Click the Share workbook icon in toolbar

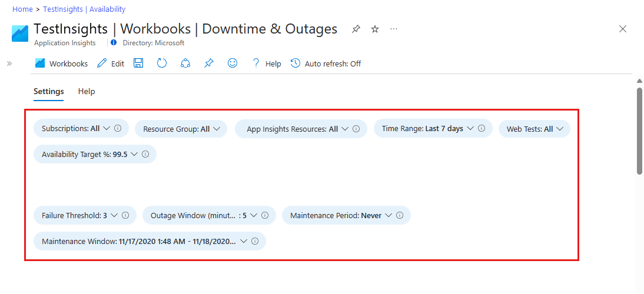tap(185, 64)
